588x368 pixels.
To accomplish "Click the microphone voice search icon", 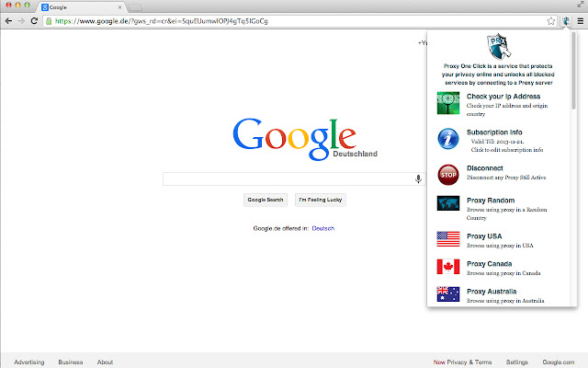I will 419,179.
